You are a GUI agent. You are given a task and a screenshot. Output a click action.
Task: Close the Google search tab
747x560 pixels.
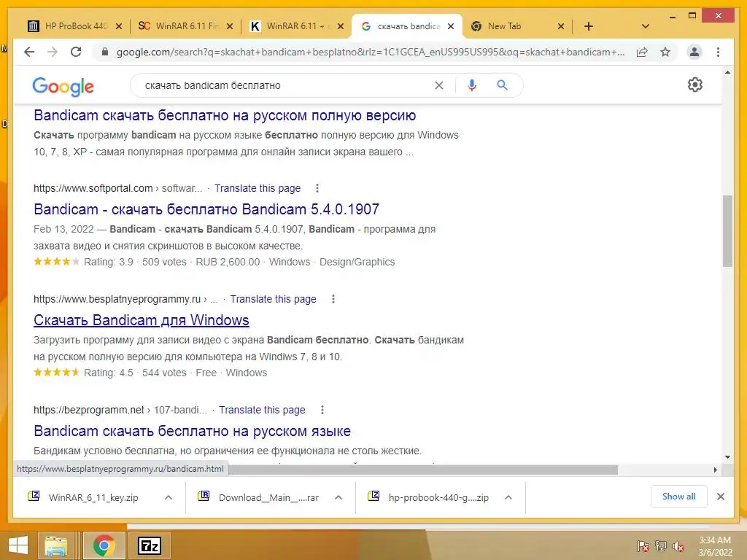[x=451, y=26]
